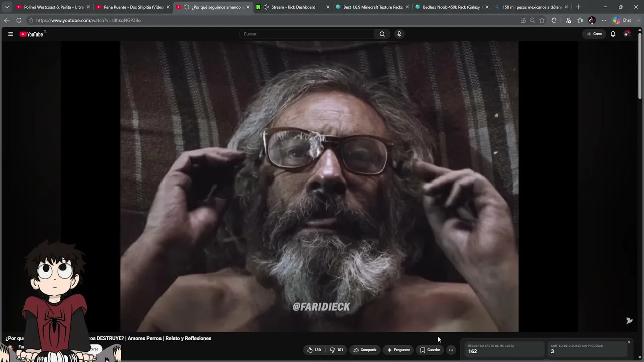Click the address bar URL
Screen dimensions: 644x362
[89, 20]
